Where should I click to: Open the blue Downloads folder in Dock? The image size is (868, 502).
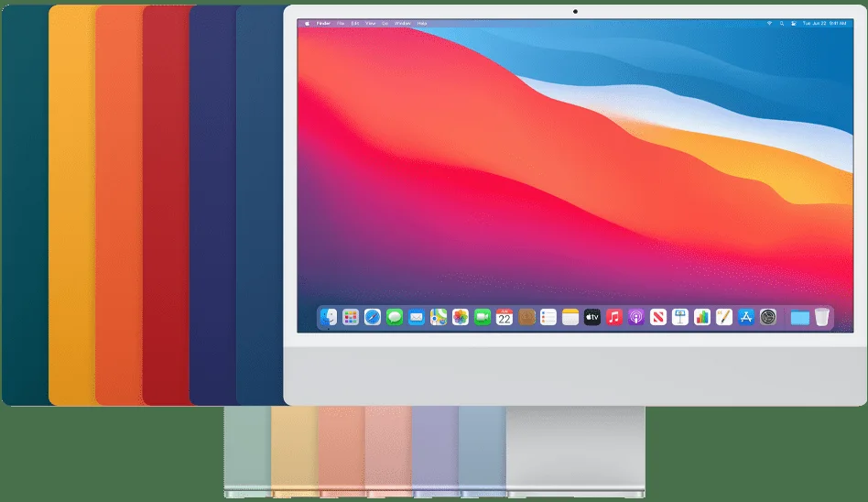[x=800, y=318]
